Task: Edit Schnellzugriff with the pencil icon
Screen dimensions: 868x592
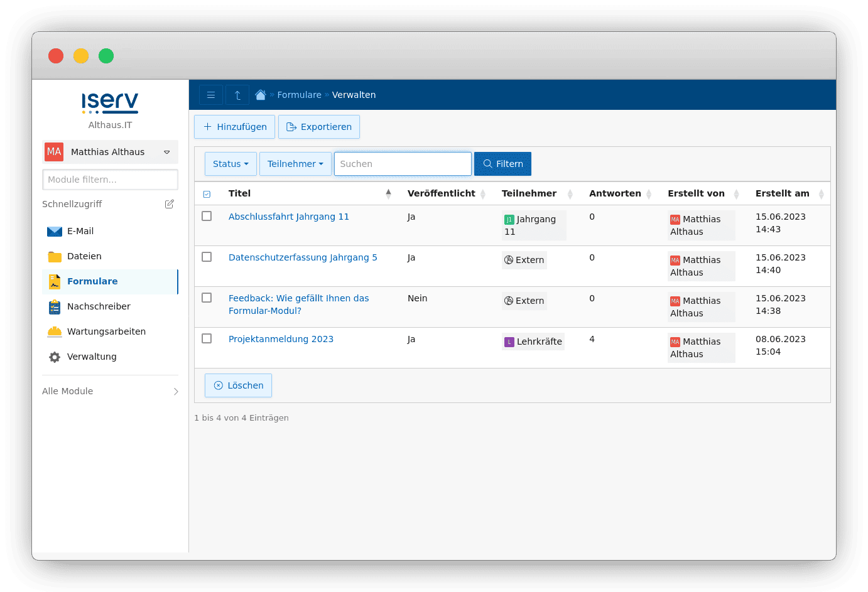Action: click(x=170, y=204)
